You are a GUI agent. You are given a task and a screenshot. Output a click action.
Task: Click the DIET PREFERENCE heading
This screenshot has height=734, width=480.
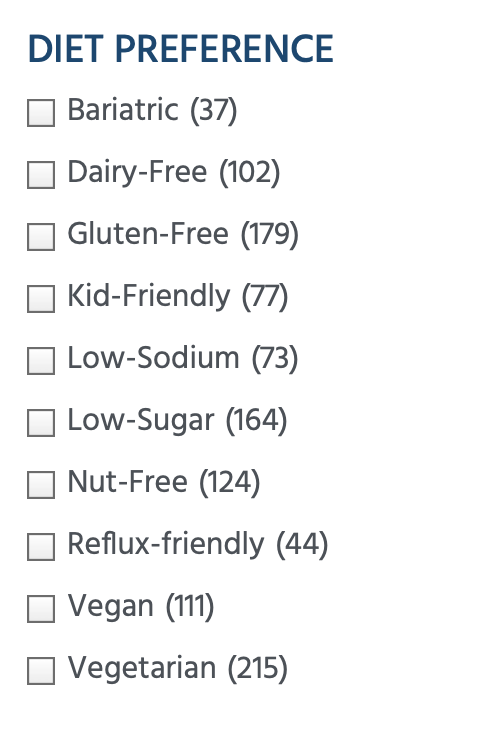pyautogui.click(x=181, y=49)
